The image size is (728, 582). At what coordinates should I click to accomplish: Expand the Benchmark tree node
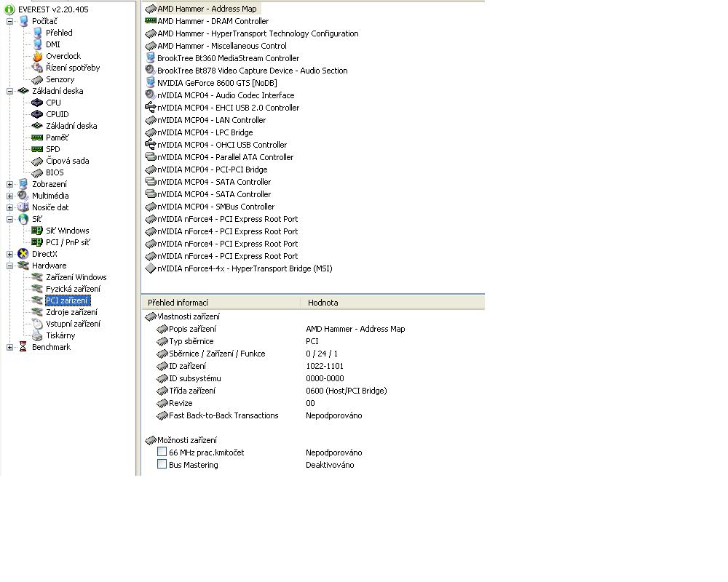click(9, 347)
